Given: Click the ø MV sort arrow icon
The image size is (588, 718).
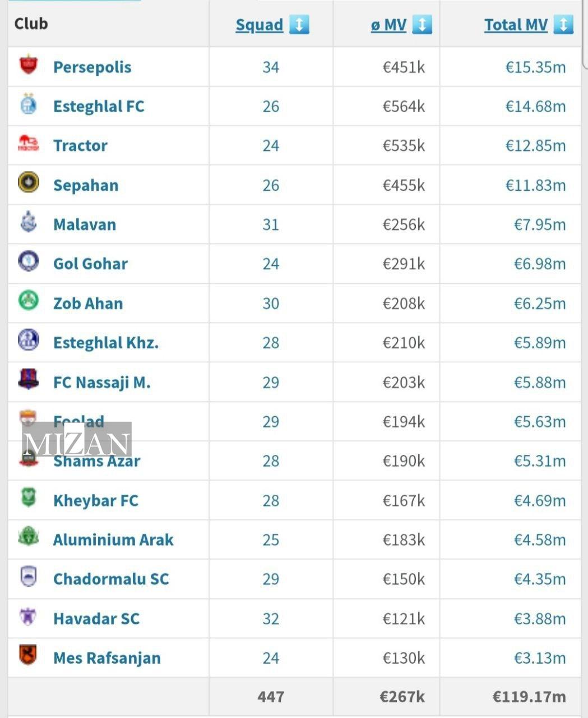Looking at the screenshot, I should coord(422,25).
